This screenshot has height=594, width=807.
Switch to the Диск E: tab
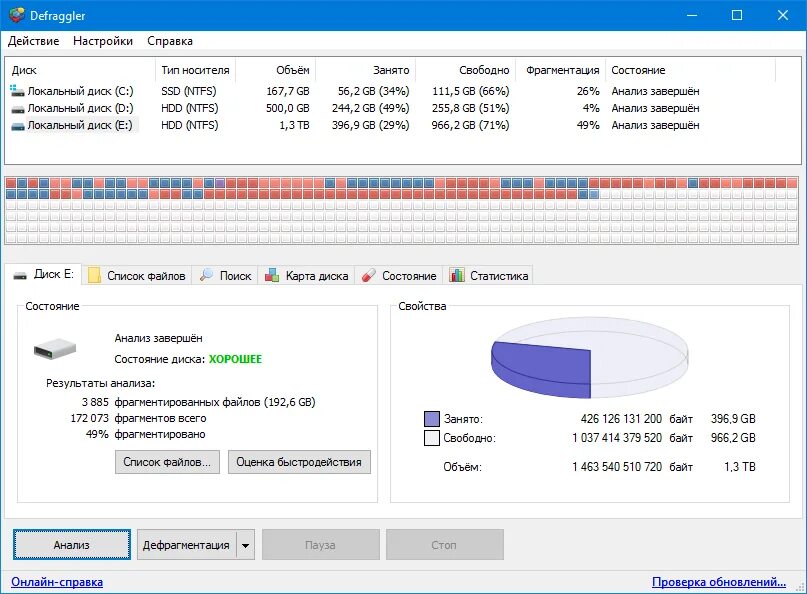click(44, 274)
